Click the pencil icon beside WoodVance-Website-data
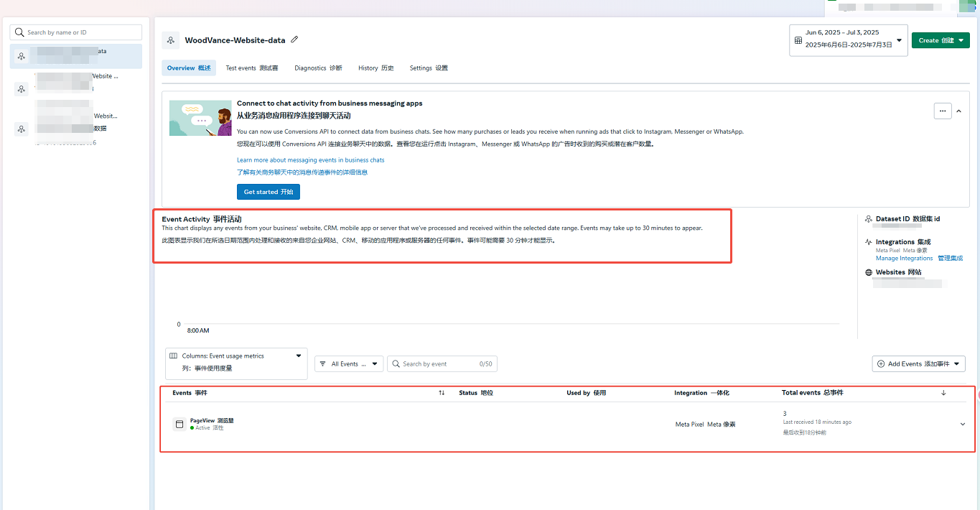 tap(294, 40)
